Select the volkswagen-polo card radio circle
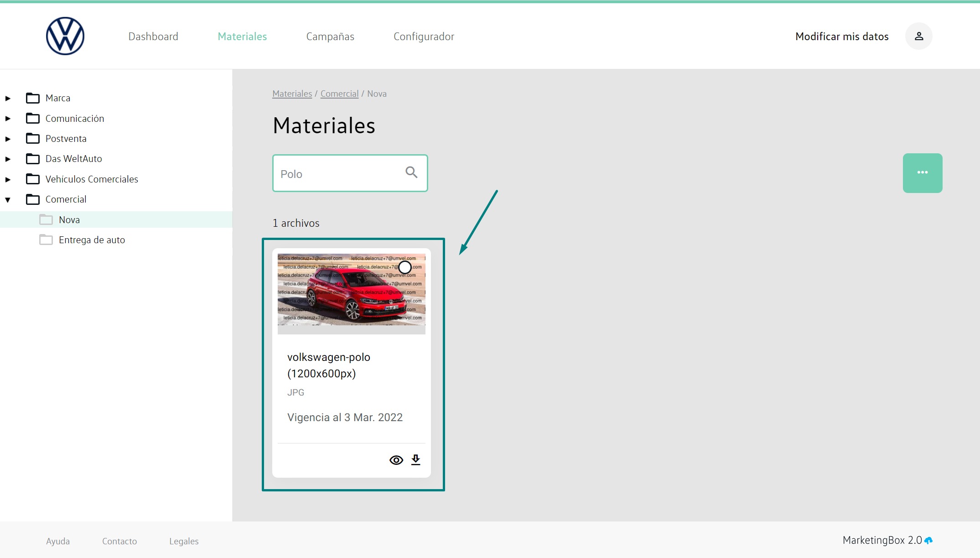980x558 pixels. [x=404, y=267]
